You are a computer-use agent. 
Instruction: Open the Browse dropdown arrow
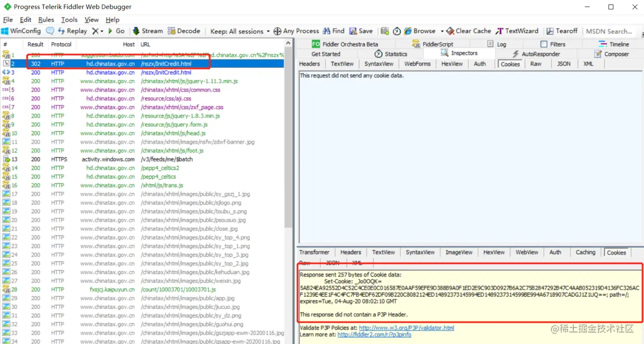tap(442, 31)
